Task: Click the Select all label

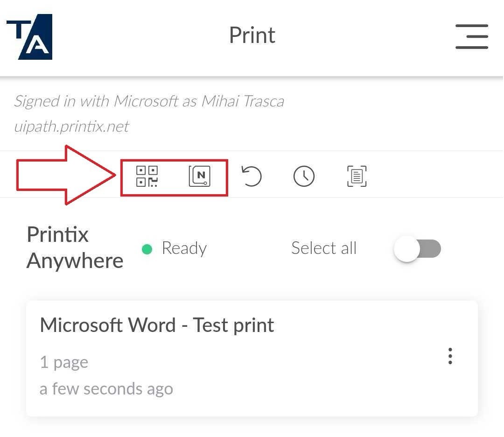Action: tap(324, 248)
